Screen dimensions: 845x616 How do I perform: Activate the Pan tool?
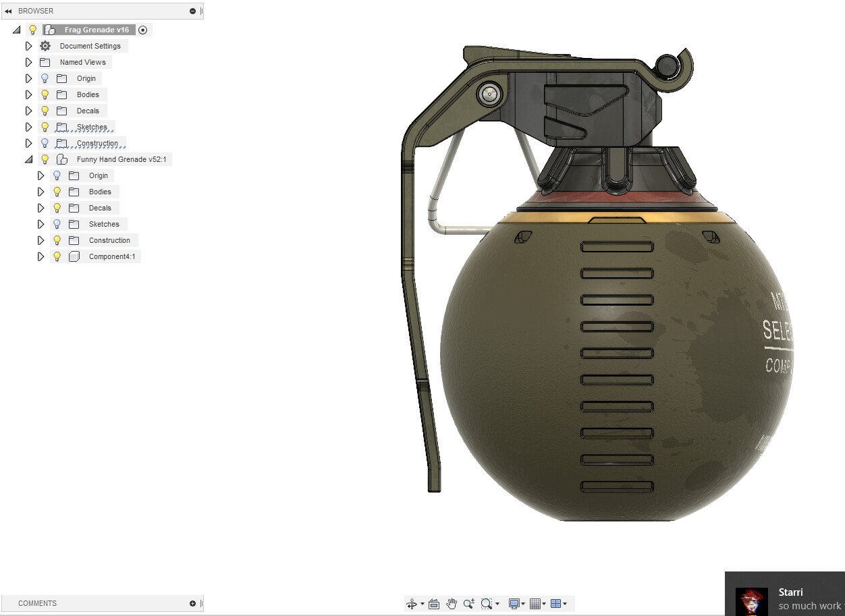click(x=451, y=604)
